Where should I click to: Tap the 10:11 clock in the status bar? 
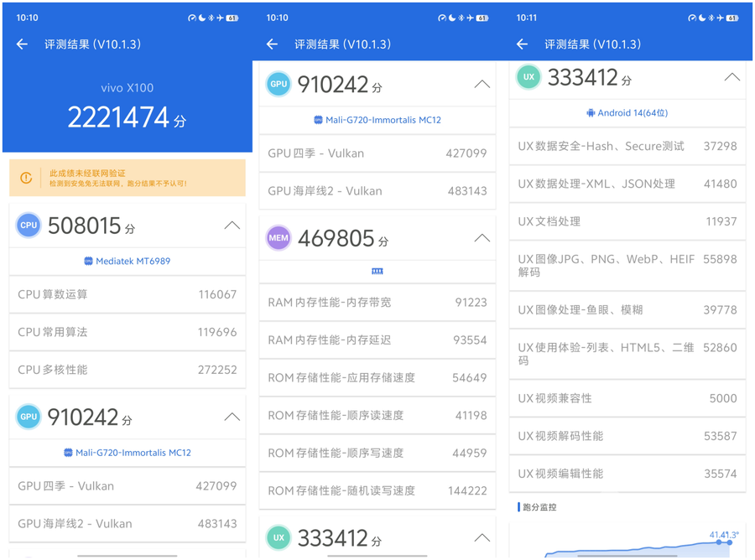point(527,18)
